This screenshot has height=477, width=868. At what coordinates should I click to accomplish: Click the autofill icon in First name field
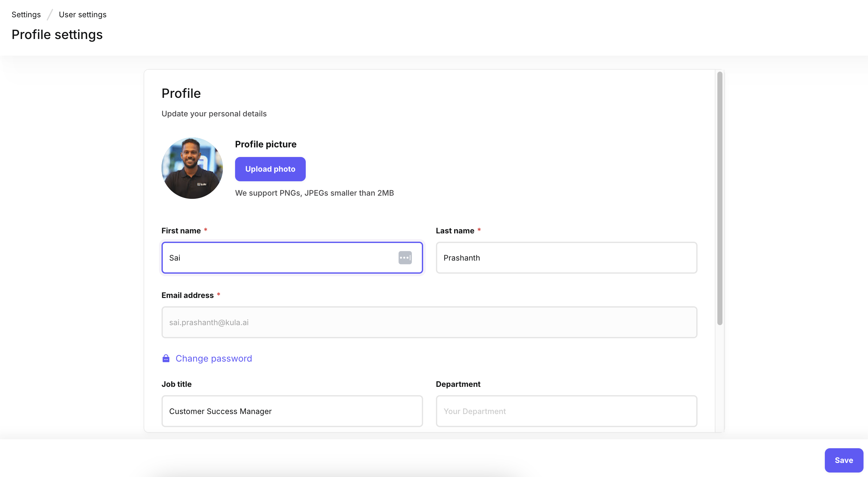[x=405, y=258]
